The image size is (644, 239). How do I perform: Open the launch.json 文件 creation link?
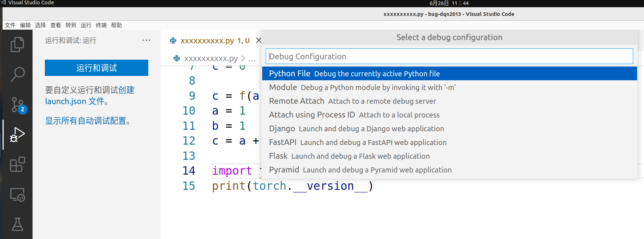click(76, 101)
